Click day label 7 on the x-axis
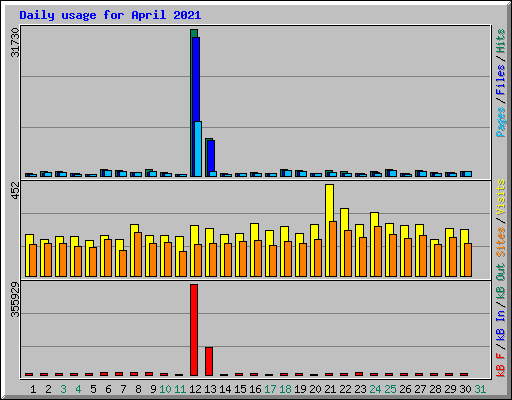The width and height of the screenshot is (512, 400). (x=123, y=389)
